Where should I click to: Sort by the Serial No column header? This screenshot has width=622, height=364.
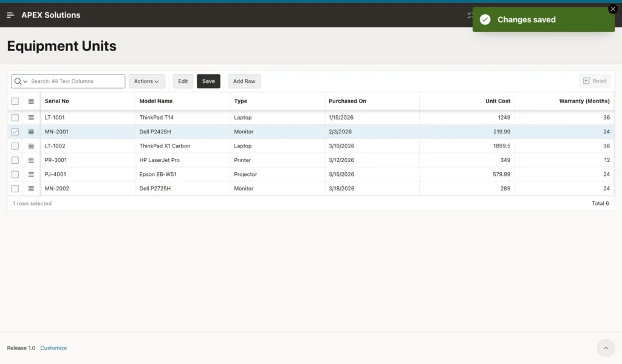56,101
